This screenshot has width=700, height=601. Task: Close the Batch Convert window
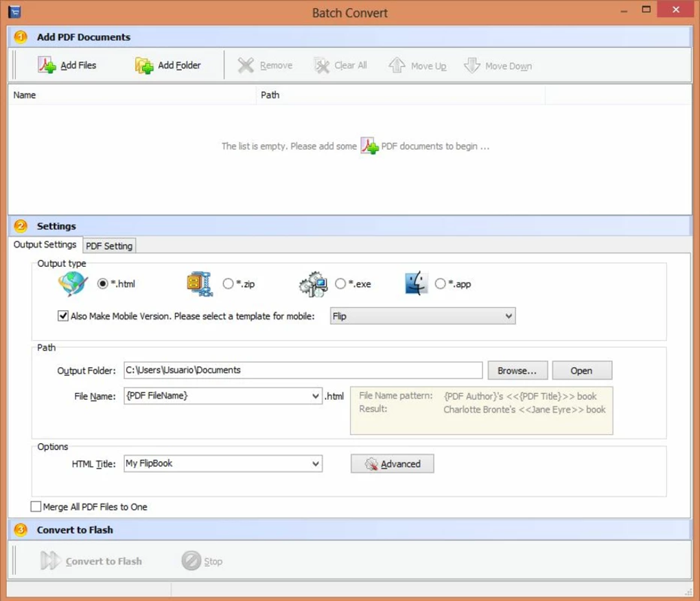pos(676,10)
